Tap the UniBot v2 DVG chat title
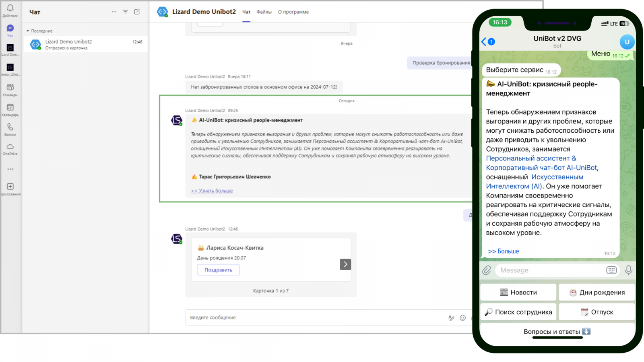 tap(557, 39)
